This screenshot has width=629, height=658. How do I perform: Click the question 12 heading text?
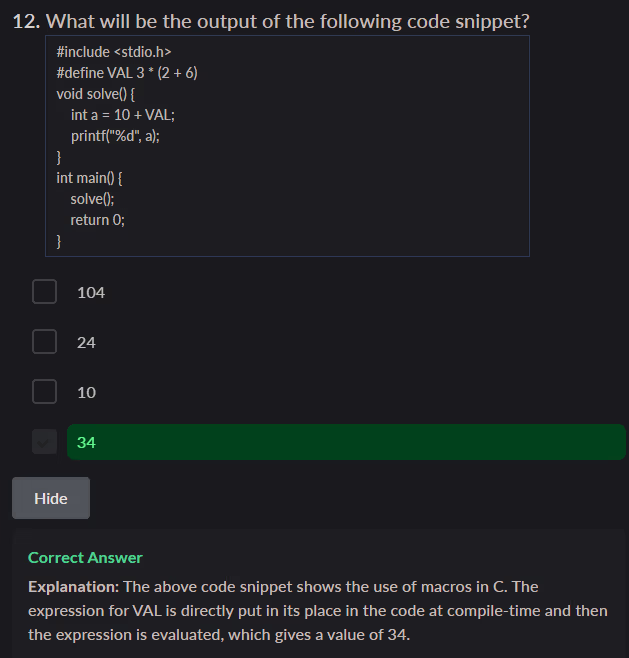click(271, 21)
